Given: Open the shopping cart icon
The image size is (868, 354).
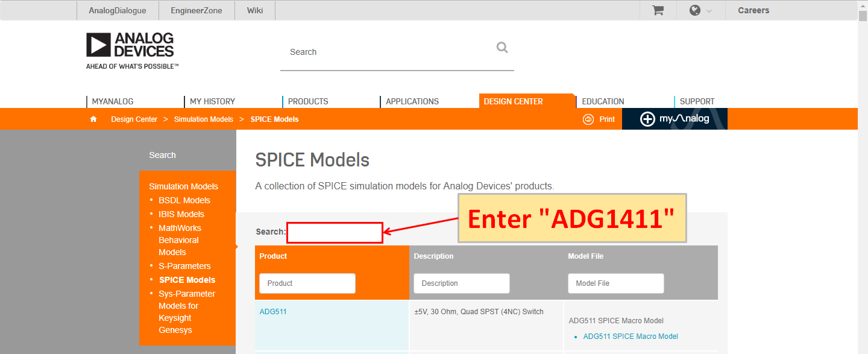Looking at the screenshot, I should coord(657,10).
